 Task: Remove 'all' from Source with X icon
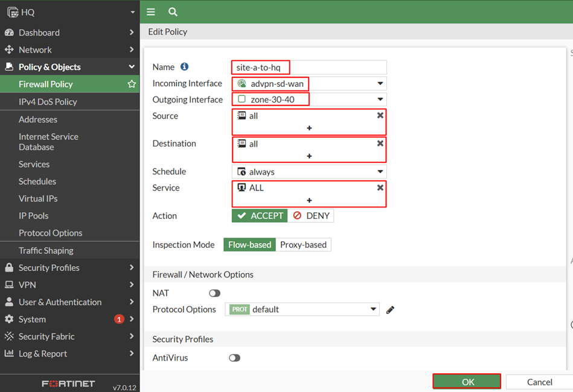[x=380, y=115]
